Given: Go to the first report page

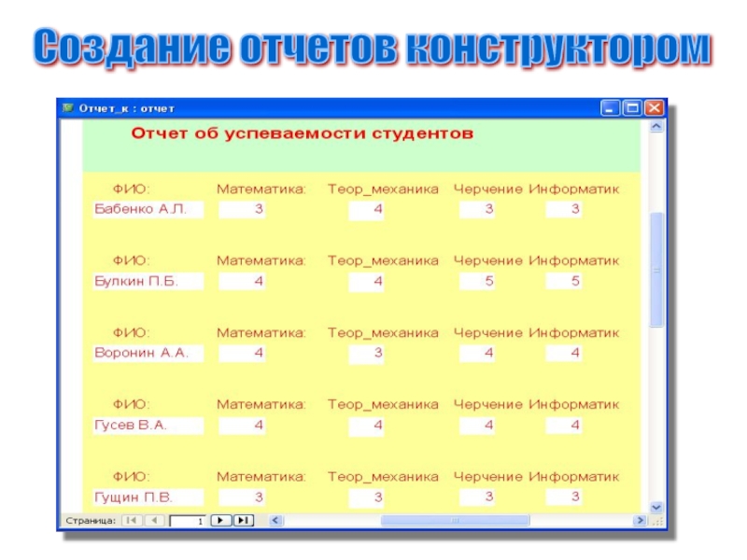Looking at the screenshot, I should [131, 521].
